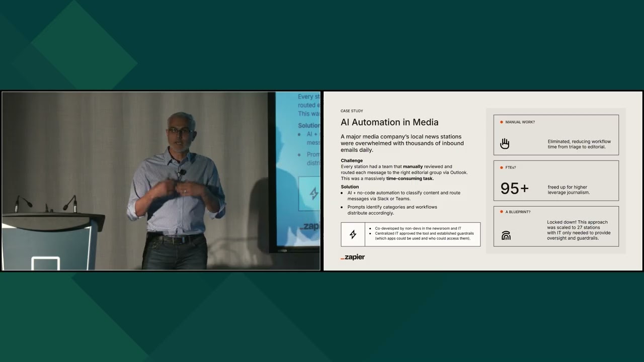Image resolution: width=644 pixels, height=362 pixels.
Task: Click the orange dot next to A BLUEPRINT?
Action: click(x=502, y=212)
